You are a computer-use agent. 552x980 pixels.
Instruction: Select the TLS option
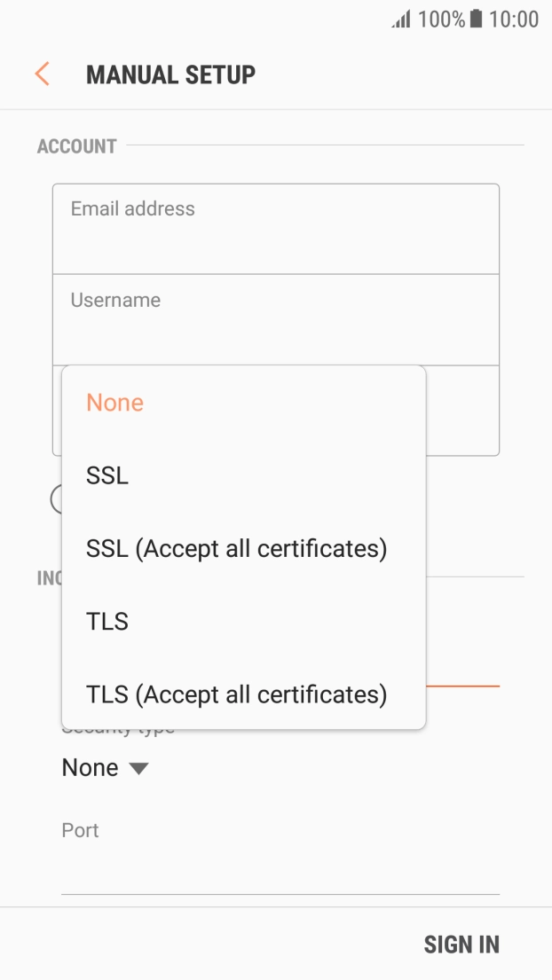point(107,622)
